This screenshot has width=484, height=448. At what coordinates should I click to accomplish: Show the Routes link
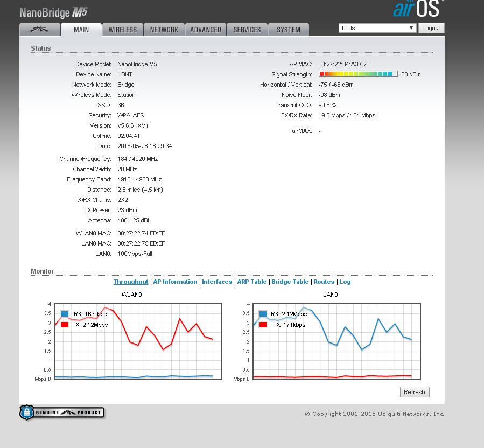pos(324,282)
